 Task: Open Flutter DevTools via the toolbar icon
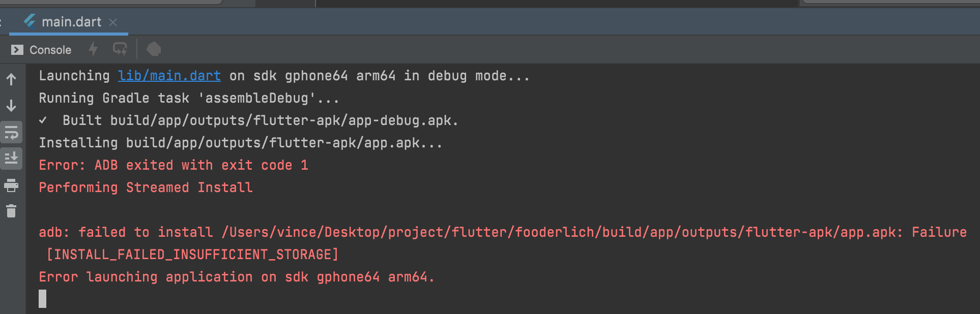pyautogui.click(x=154, y=49)
